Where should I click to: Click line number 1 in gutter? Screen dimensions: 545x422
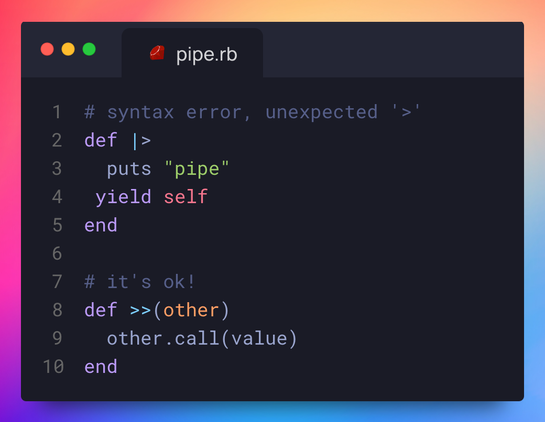point(57,112)
